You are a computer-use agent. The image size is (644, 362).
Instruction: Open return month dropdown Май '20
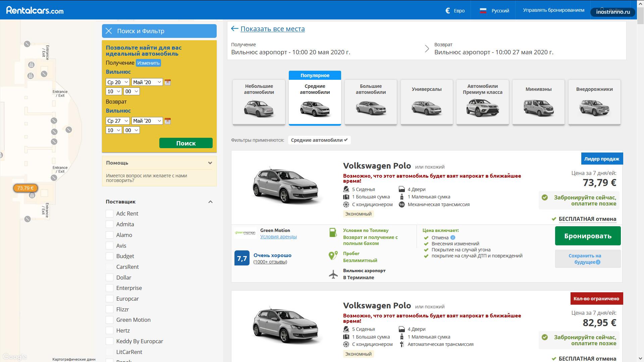coord(147,121)
